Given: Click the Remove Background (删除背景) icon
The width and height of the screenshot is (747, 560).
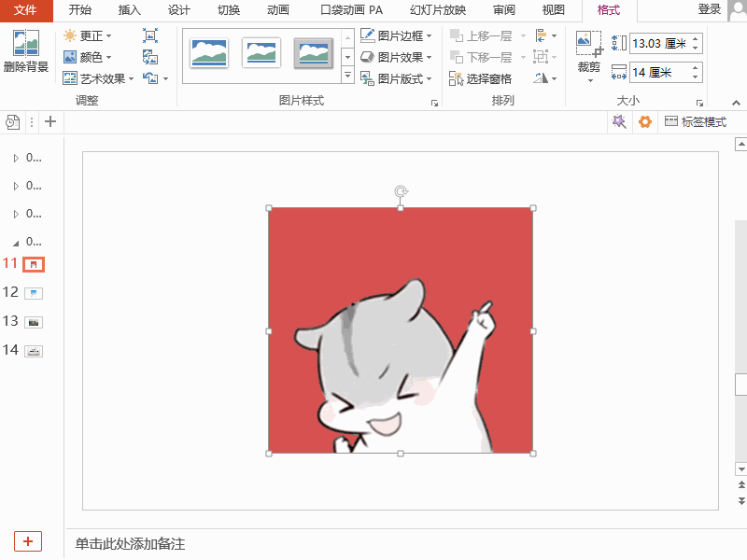Looking at the screenshot, I should pos(26,50).
